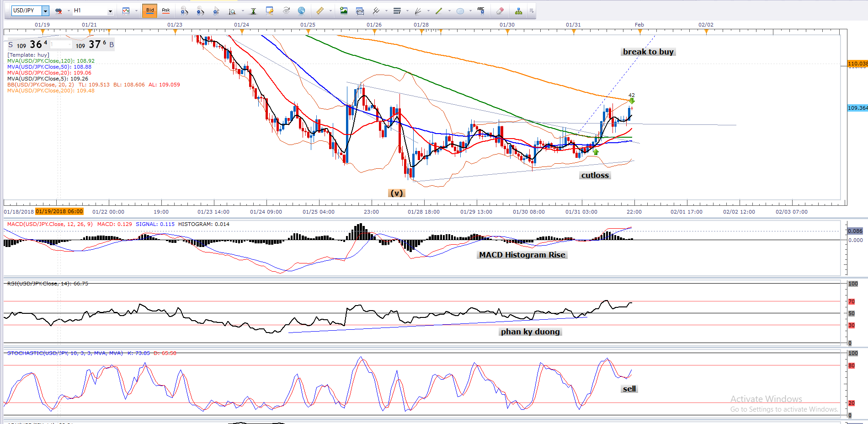Click the insert picture icon
This screenshot has width=868, height=424.
click(x=344, y=11)
